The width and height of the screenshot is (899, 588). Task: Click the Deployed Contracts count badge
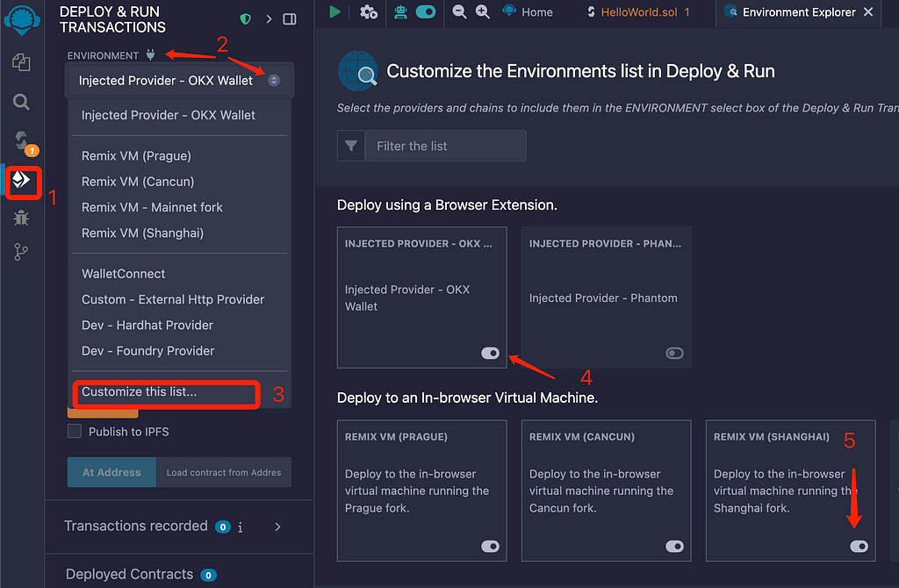[x=208, y=575]
